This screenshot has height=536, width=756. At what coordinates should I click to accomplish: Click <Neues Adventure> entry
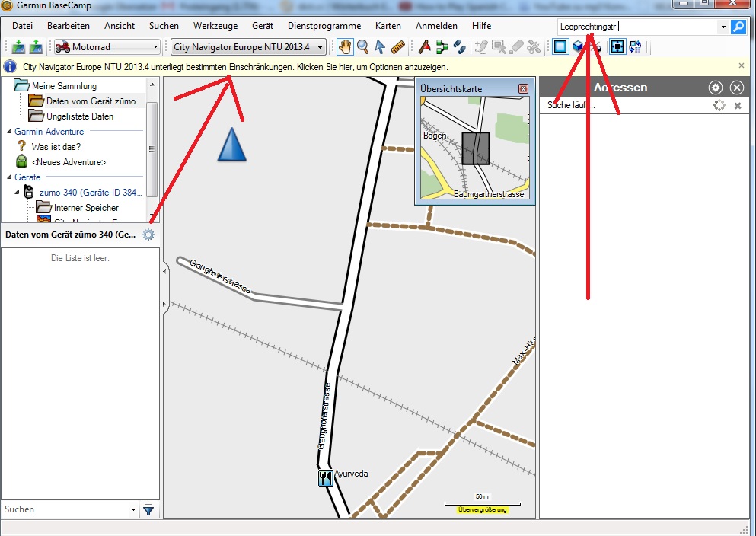pos(69,162)
